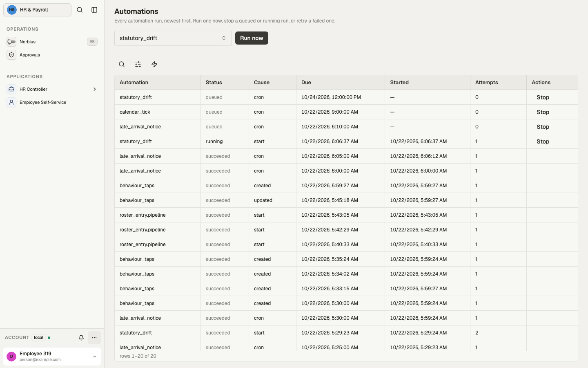Click the 'updated' cause cell

coord(272,200)
